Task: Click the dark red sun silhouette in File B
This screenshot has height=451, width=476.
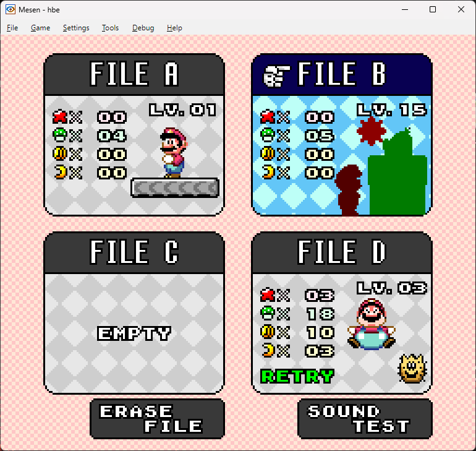Action: pos(372,131)
